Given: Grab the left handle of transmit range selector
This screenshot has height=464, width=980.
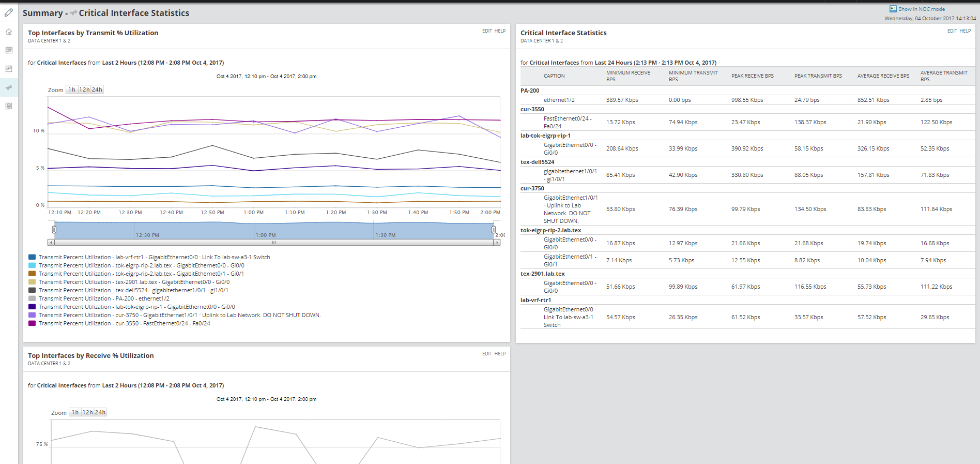Looking at the screenshot, I should pos(54,229).
